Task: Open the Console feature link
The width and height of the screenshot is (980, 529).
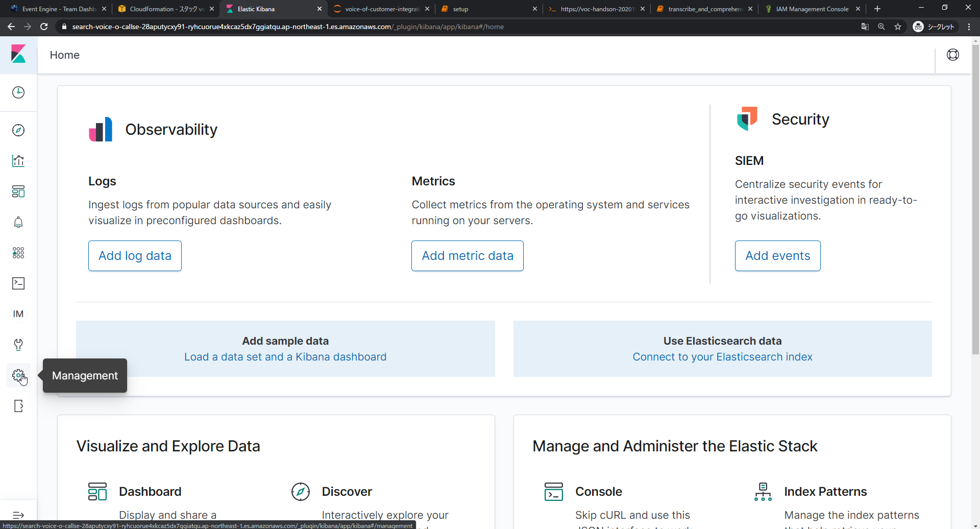Action: 599,492
